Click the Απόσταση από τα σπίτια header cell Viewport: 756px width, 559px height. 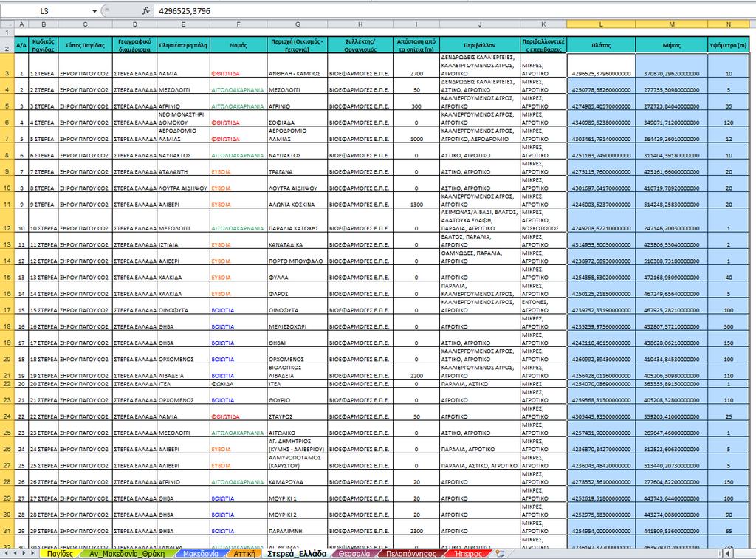(416, 45)
